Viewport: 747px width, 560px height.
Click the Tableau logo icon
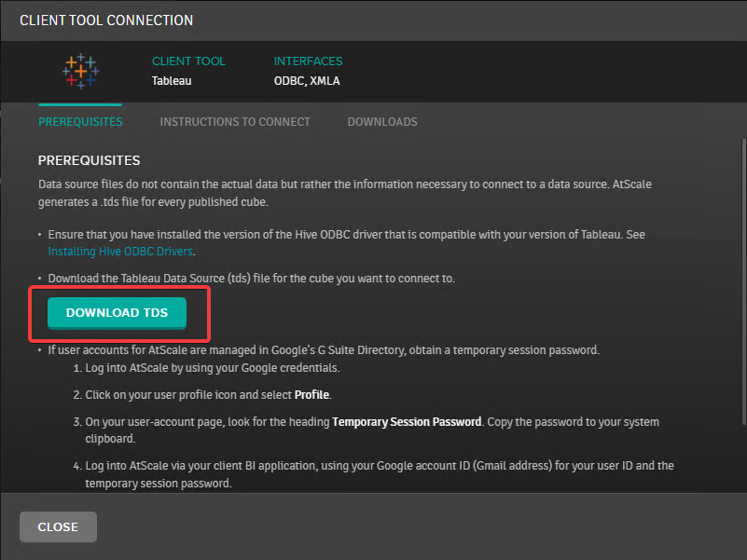80,72
